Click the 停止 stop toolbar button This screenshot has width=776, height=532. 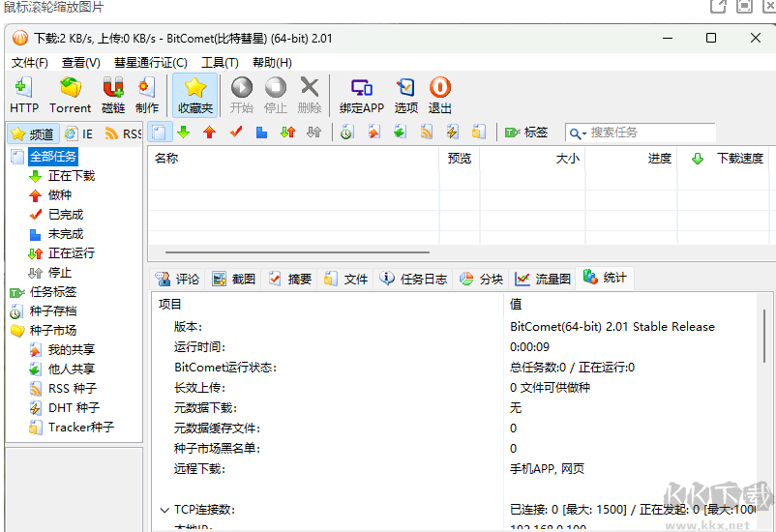(x=275, y=95)
